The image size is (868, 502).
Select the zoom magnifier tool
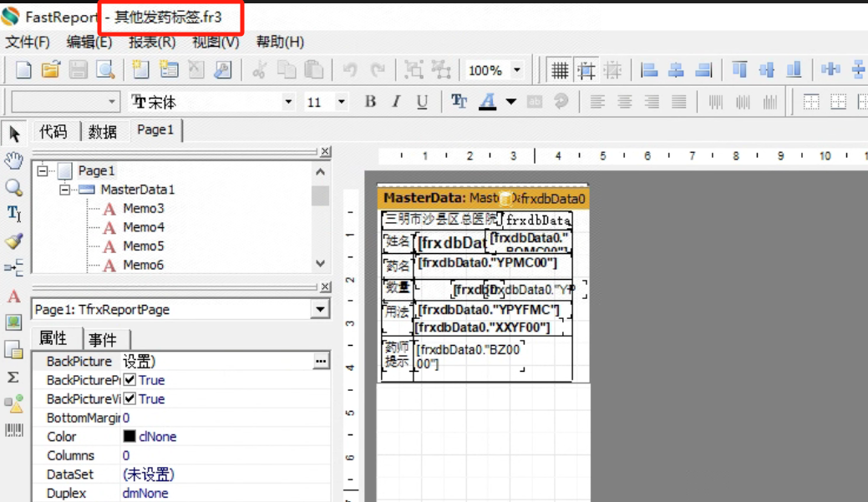pyautogui.click(x=14, y=188)
